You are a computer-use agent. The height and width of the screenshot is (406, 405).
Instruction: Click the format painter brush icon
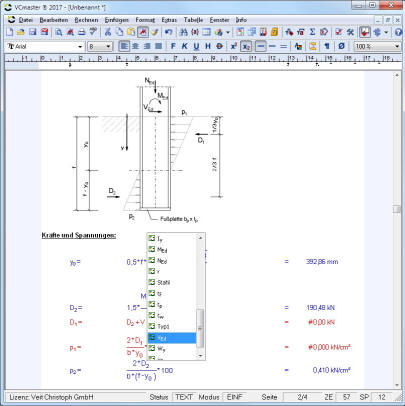(x=154, y=32)
